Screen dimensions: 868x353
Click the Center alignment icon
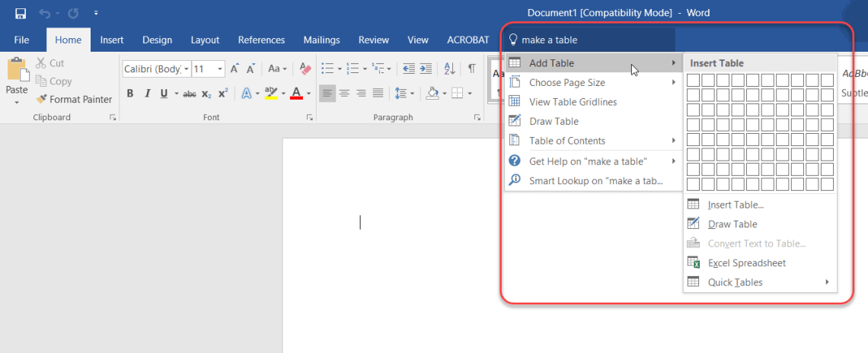click(344, 94)
